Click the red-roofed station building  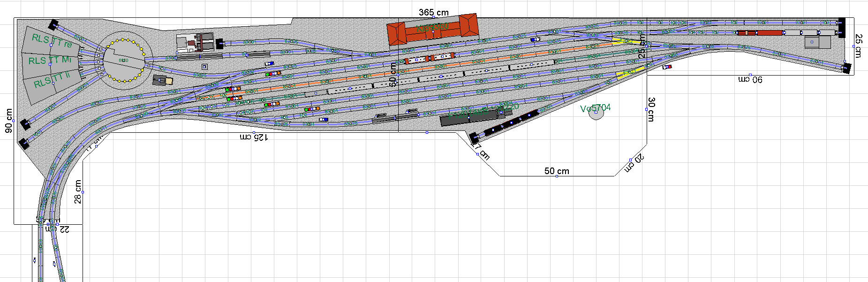click(432, 30)
